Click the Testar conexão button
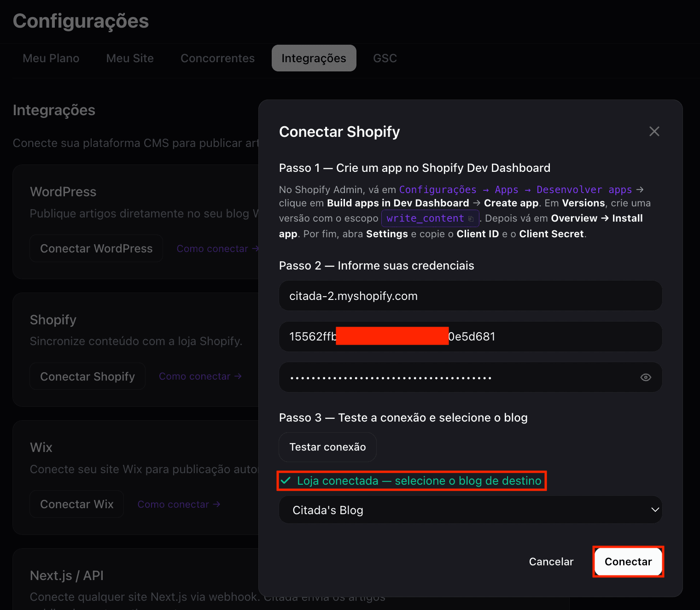This screenshot has width=700, height=610. pos(327,447)
